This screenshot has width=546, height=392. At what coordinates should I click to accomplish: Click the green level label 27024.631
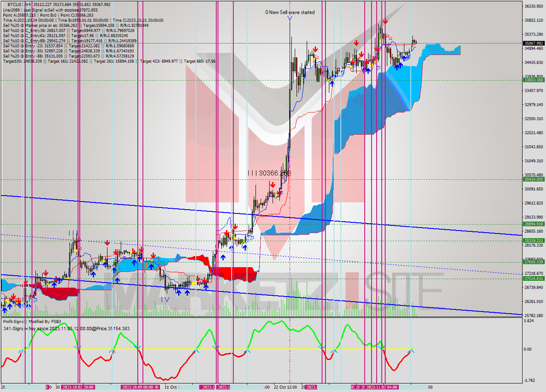(534, 279)
